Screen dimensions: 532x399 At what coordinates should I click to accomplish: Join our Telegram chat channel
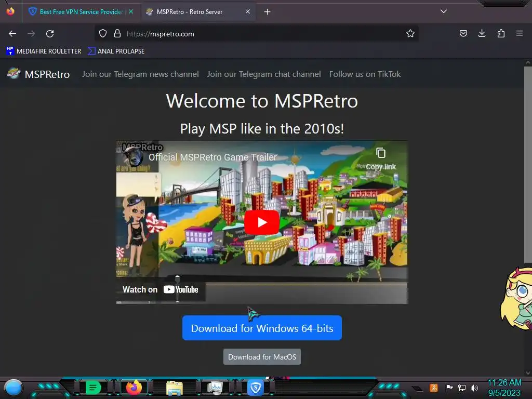point(264,74)
